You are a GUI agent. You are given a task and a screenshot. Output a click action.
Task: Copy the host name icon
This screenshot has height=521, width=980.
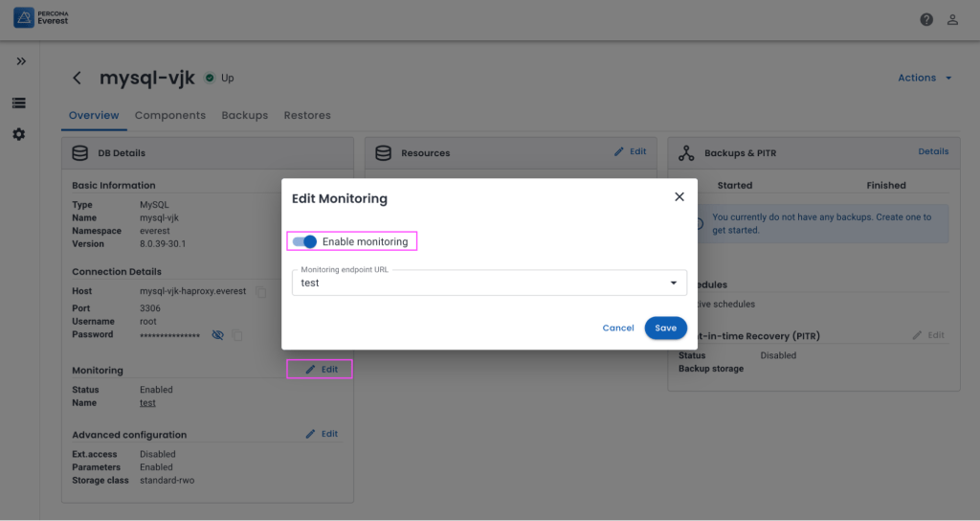click(x=261, y=292)
